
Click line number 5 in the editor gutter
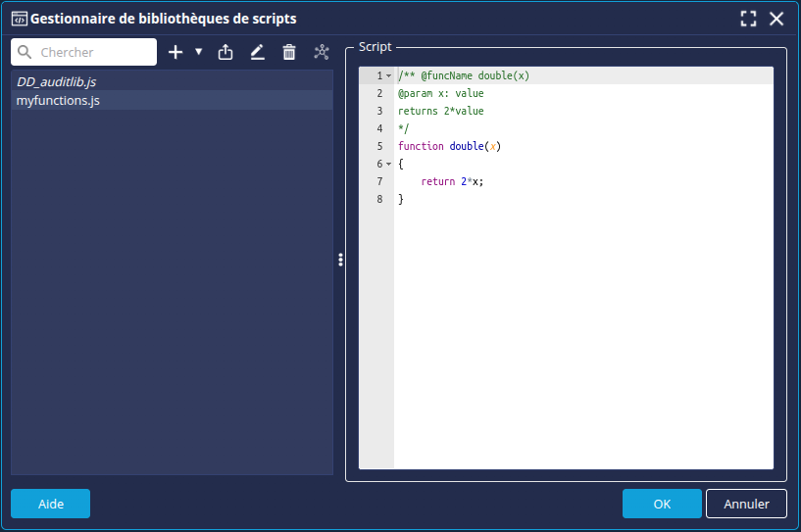coord(378,146)
